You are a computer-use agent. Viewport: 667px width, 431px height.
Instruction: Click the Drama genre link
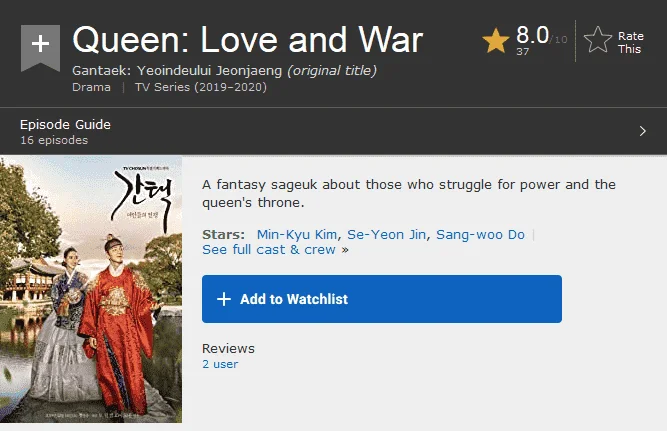coord(91,87)
